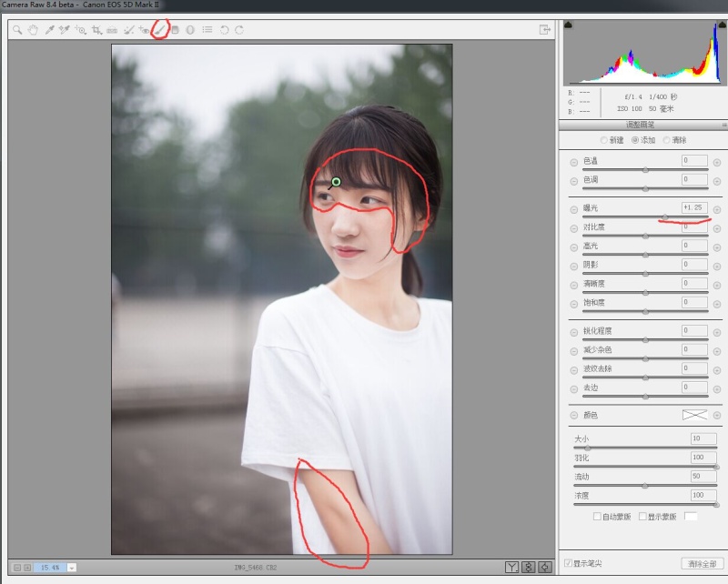728x584 pixels.
Task: Select the Adjustment Brush tool
Action: [160, 30]
